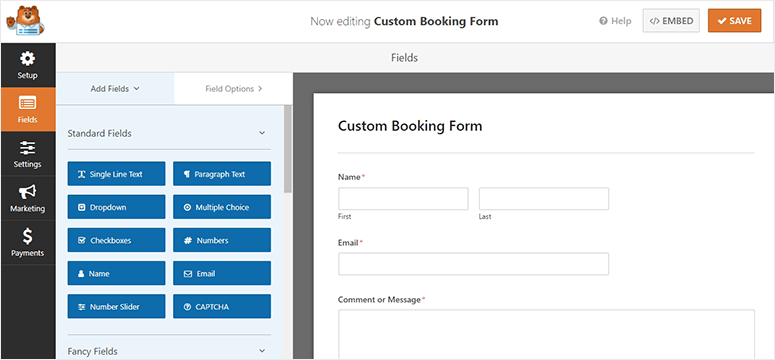This screenshot has height=360, width=775.
Task: Add a Numbers field
Action: (222, 240)
